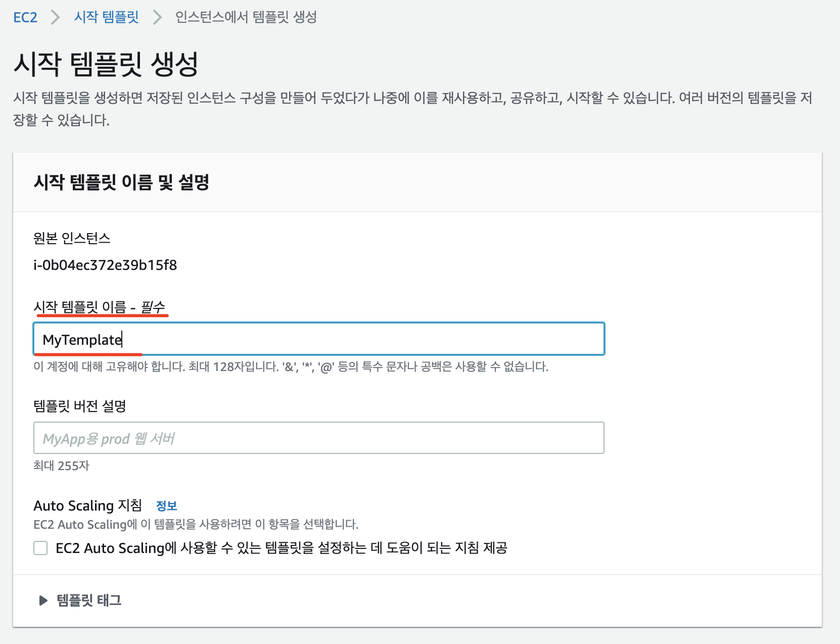Click the 원본 인스턴스 label
The height and width of the screenshot is (644, 840).
point(72,238)
